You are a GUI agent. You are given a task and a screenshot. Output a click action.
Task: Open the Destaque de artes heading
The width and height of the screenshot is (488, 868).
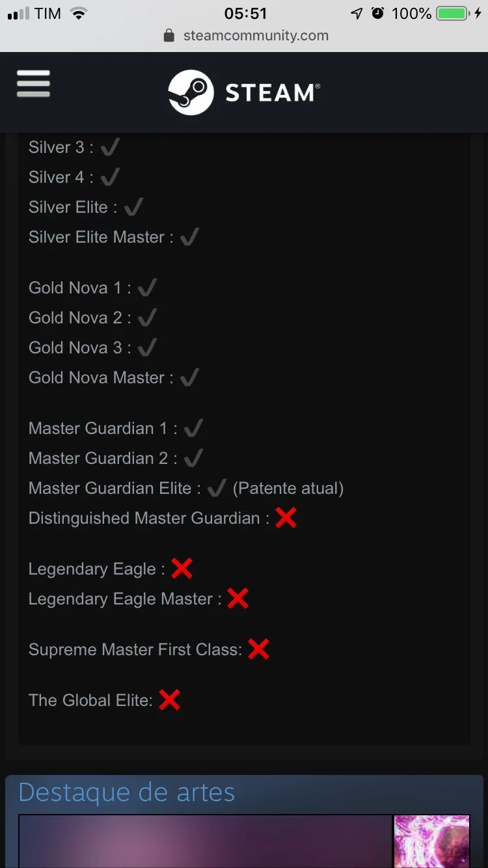127,793
